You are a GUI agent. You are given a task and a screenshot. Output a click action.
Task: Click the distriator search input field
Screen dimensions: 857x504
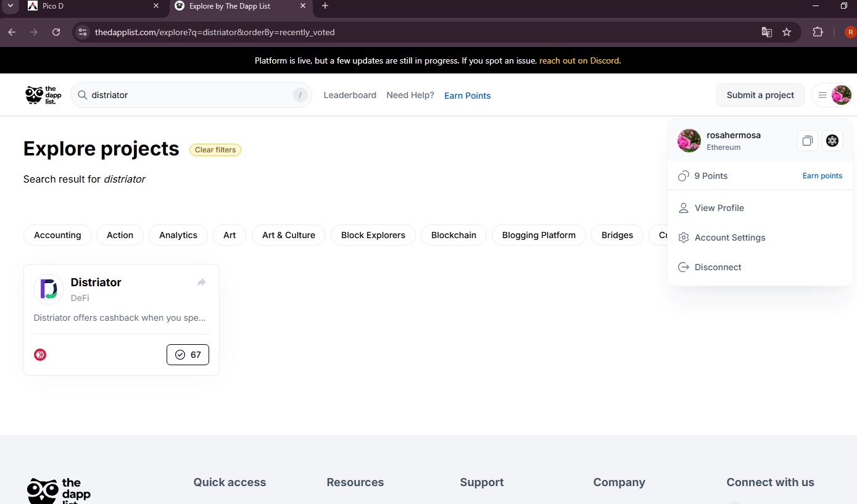coord(191,95)
